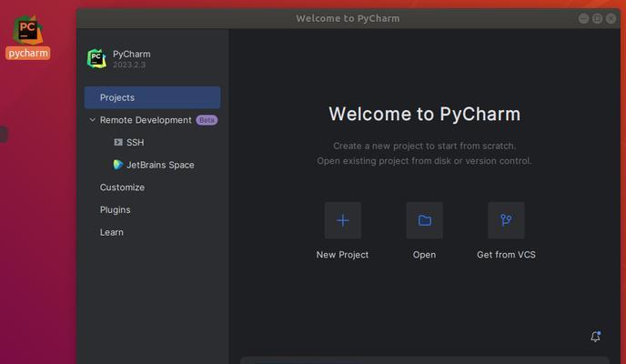Open the Customize section
This screenshot has width=626, height=364.
click(122, 187)
